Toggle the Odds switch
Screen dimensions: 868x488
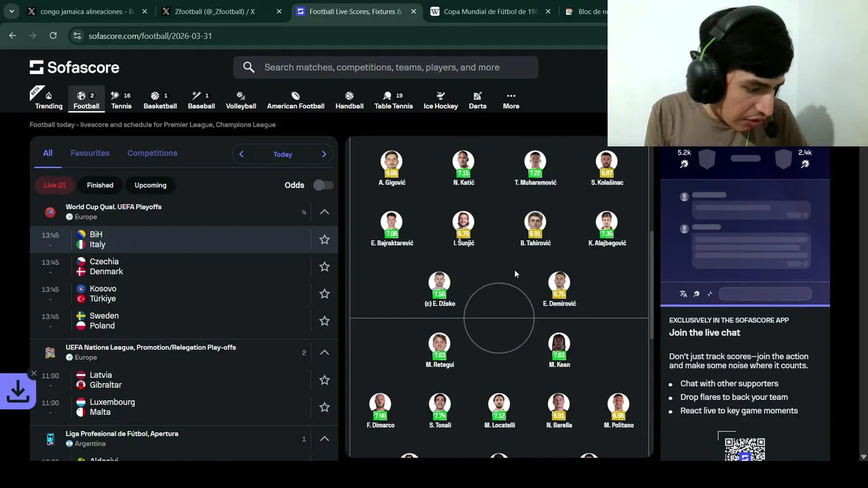pos(323,185)
